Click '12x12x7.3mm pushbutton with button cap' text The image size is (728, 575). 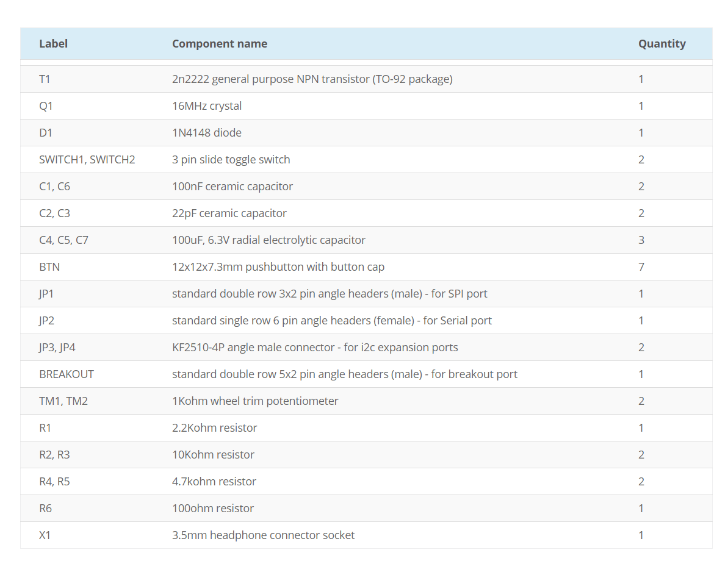click(x=278, y=267)
